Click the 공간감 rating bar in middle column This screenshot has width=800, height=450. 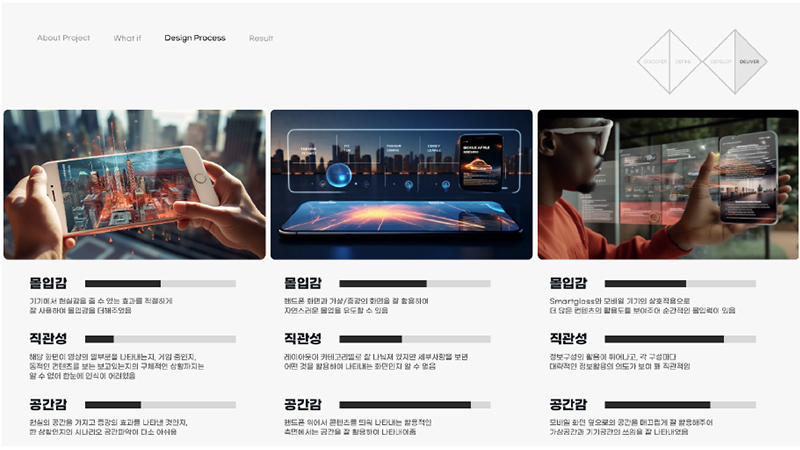click(415, 405)
